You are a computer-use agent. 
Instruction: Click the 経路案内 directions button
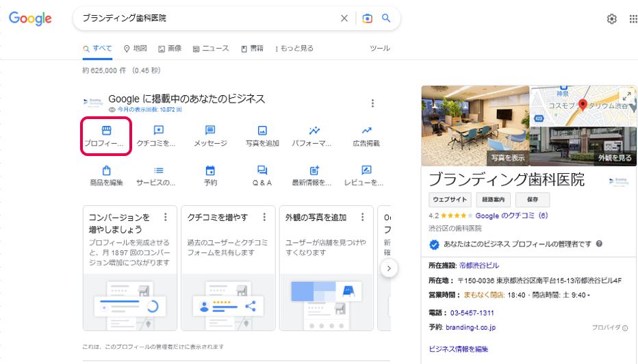pyautogui.click(x=493, y=200)
